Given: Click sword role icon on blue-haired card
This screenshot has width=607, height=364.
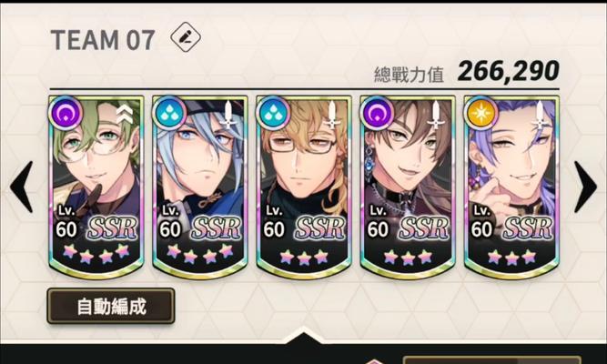Looking at the screenshot, I should (x=228, y=115).
